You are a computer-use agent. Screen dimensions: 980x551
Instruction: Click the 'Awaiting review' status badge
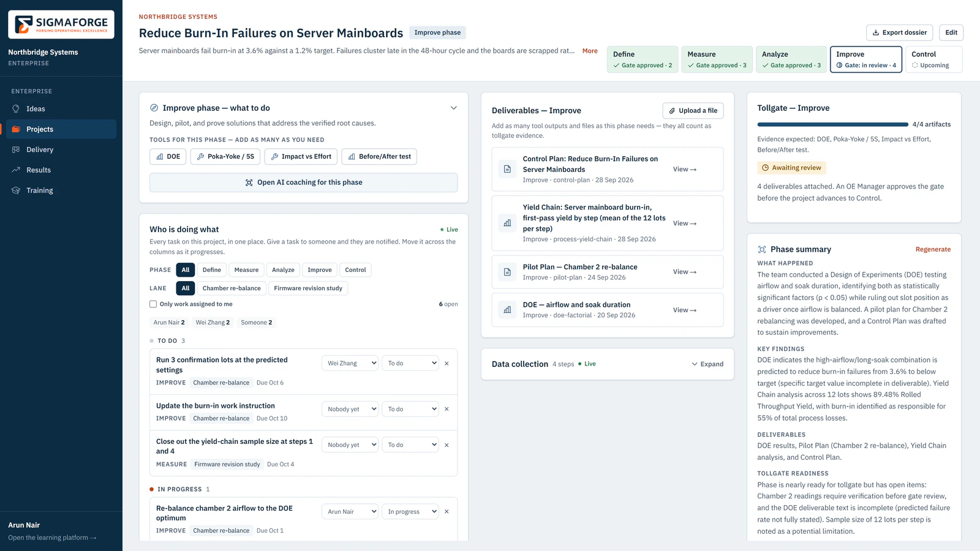[791, 168]
